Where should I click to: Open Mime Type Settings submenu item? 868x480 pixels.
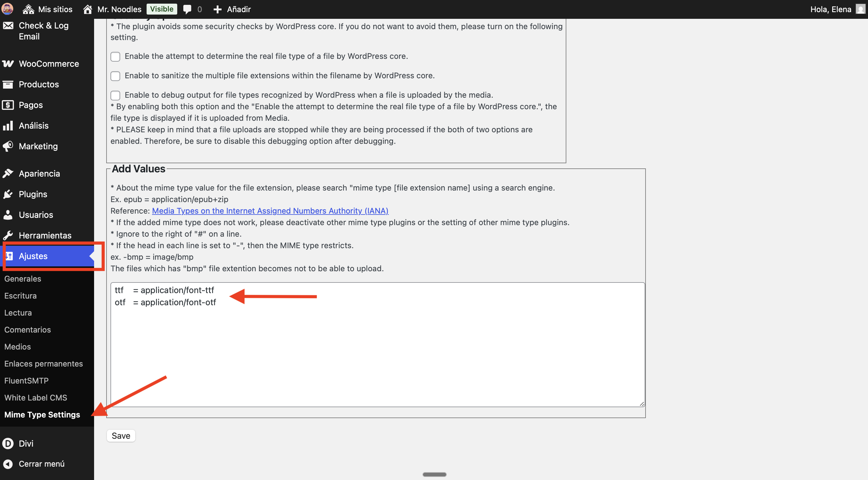[42, 415]
